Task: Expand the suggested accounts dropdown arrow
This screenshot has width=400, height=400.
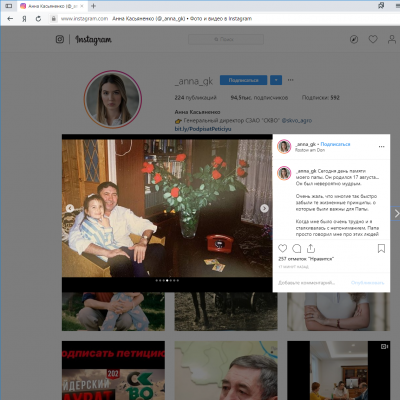Action: (276, 80)
